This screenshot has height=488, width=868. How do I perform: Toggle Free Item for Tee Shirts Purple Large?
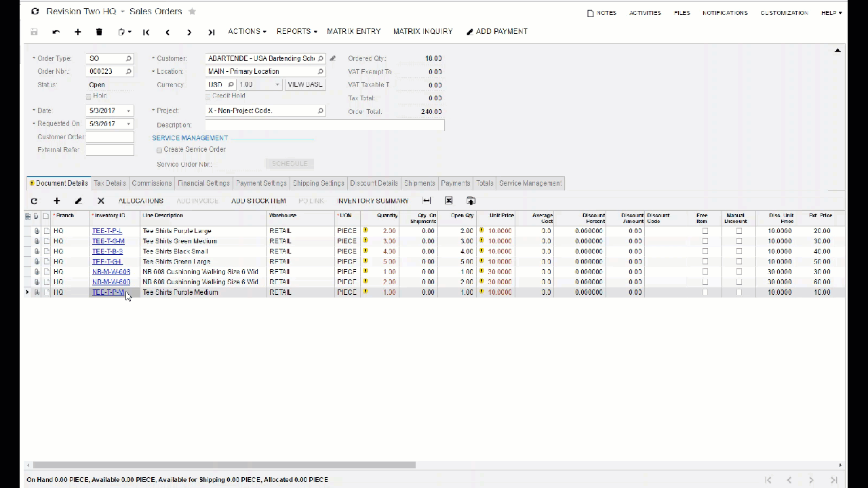point(705,231)
